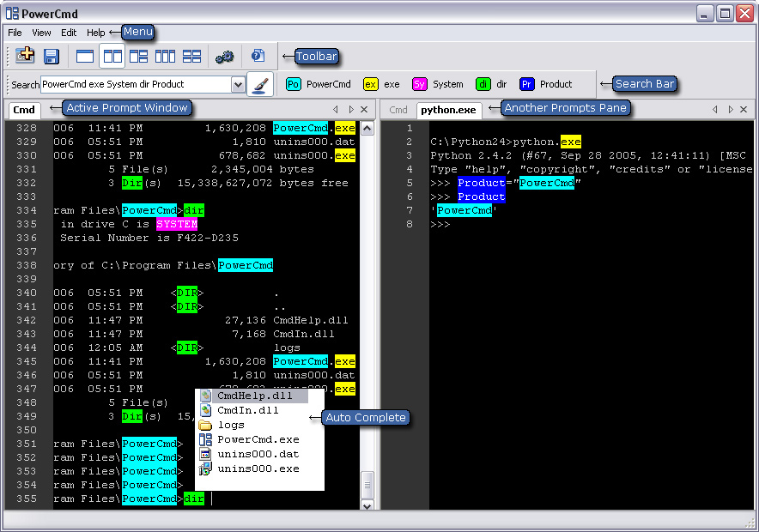759x532 pixels.
Task: Click Serial Number text on line 336
Action: (104, 238)
